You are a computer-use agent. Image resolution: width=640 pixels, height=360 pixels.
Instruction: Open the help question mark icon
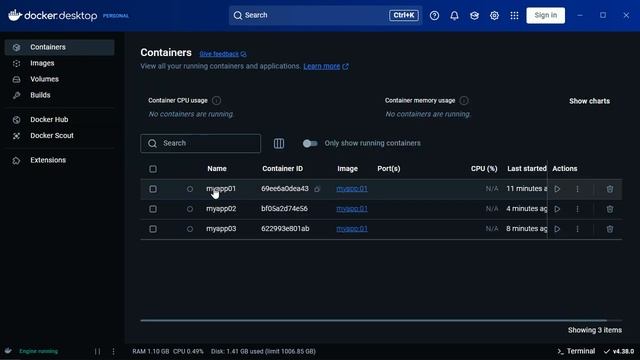[x=434, y=16]
